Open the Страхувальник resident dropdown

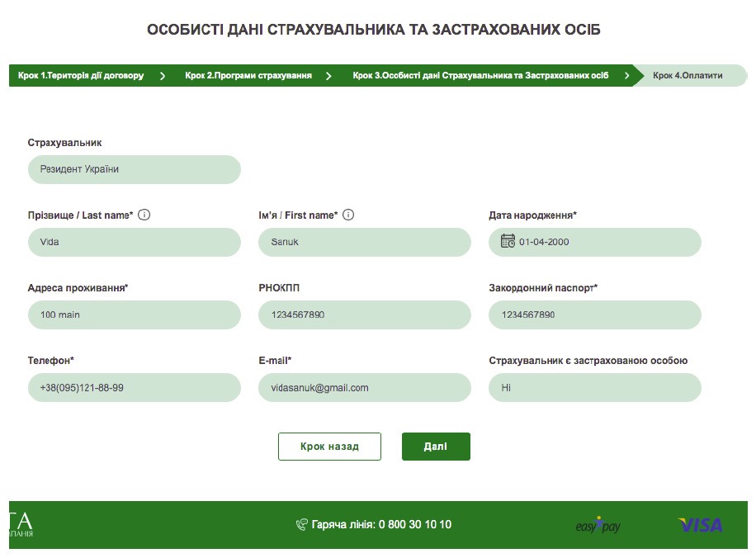134,169
